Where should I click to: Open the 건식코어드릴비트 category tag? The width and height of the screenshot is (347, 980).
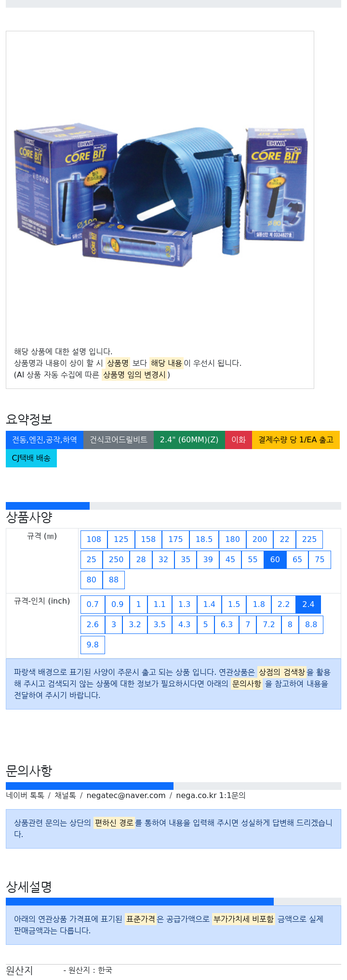(x=119, y=440)
